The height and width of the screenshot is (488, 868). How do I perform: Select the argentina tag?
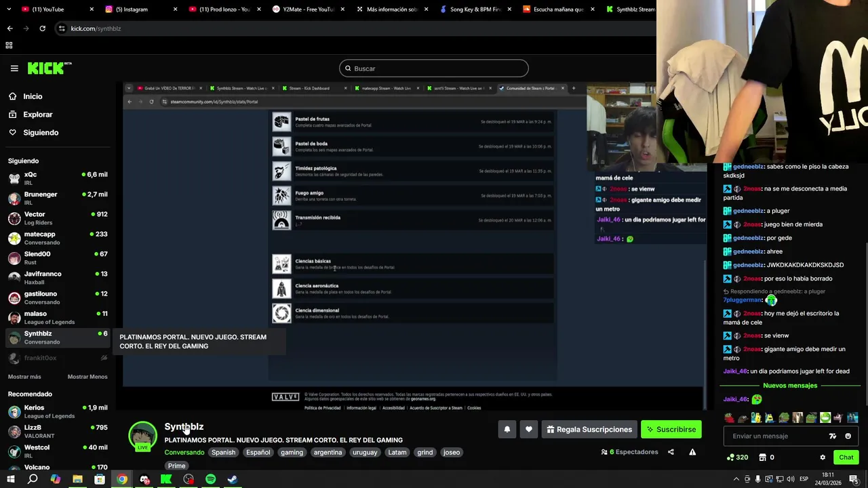tap(328, 452)
